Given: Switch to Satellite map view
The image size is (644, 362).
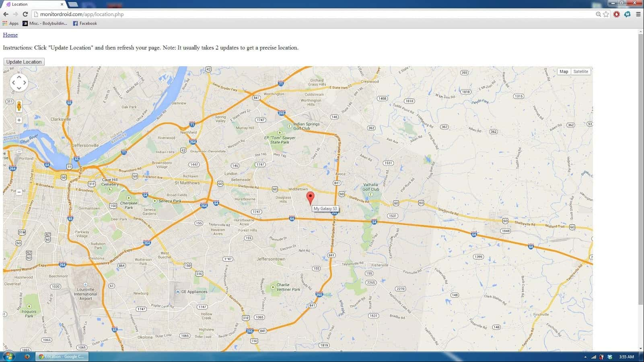Looking at the screenshot, I should [580, 72].
